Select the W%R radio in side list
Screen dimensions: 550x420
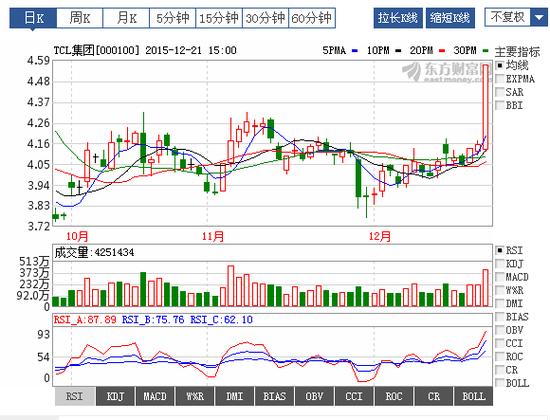500,290
